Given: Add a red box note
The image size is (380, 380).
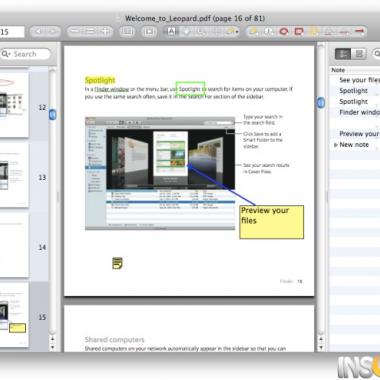Looking at the screenshot, I should point(299,32).
